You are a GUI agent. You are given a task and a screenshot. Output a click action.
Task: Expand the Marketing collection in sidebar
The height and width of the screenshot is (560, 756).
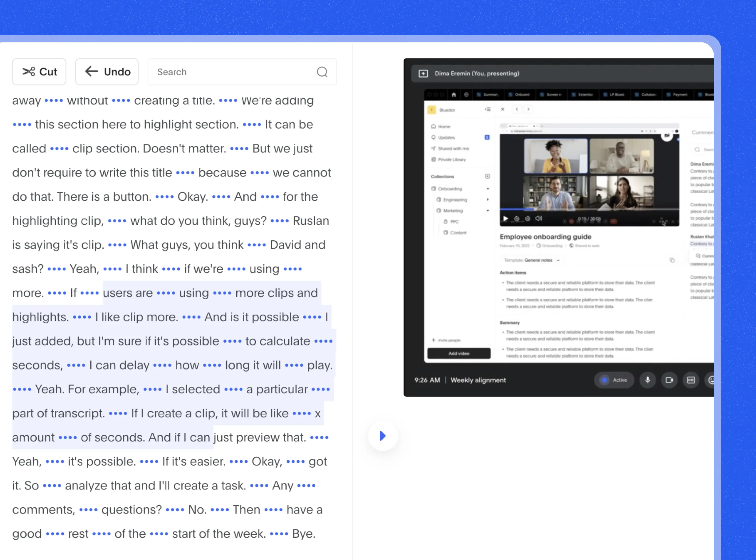(488, 211)
